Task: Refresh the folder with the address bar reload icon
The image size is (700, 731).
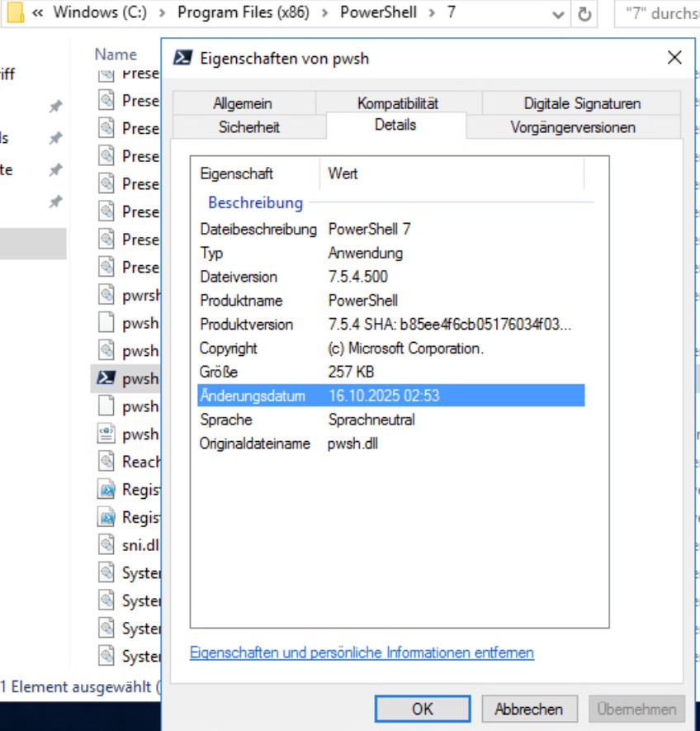Action: (x=584, y=13)
